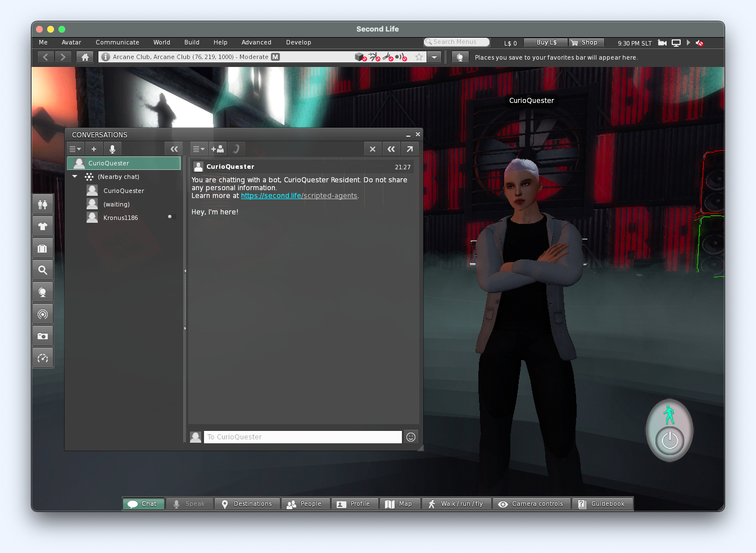The image size is (756, 553).
Task: Open the conversations list view options dropdown
Action: click(x=75, y=149)
